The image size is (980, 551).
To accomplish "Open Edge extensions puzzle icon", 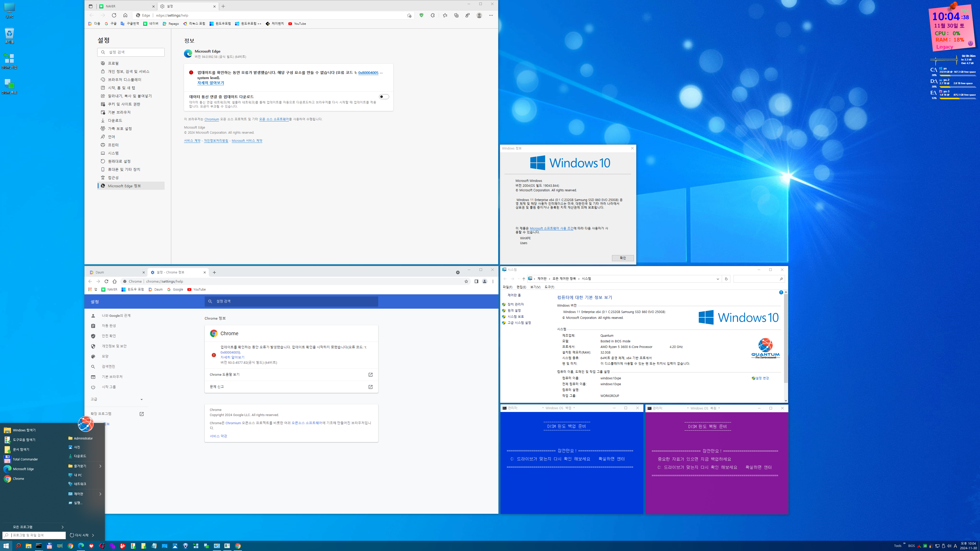I will click(433, 16).
